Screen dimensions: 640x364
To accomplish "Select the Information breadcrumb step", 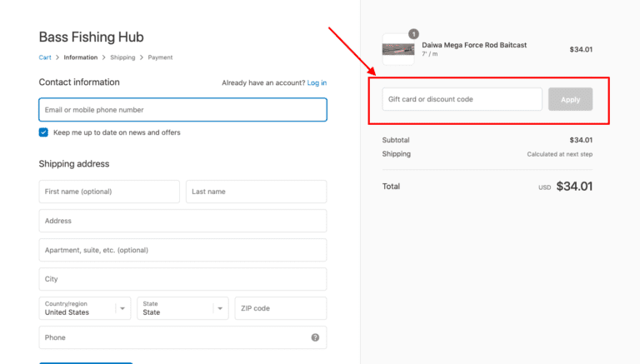I will [x=80, y=57].
